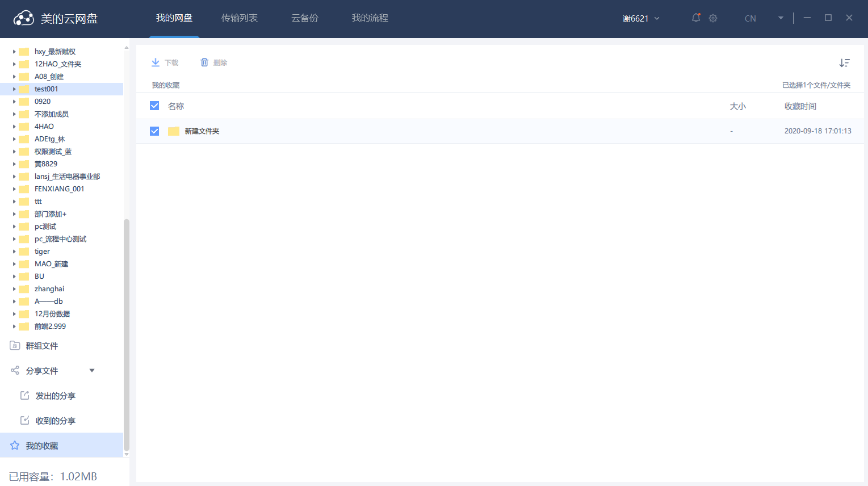This screenshot has height=486, width=868.
Task: Click the 删除 button label
Action: (220, 63)
